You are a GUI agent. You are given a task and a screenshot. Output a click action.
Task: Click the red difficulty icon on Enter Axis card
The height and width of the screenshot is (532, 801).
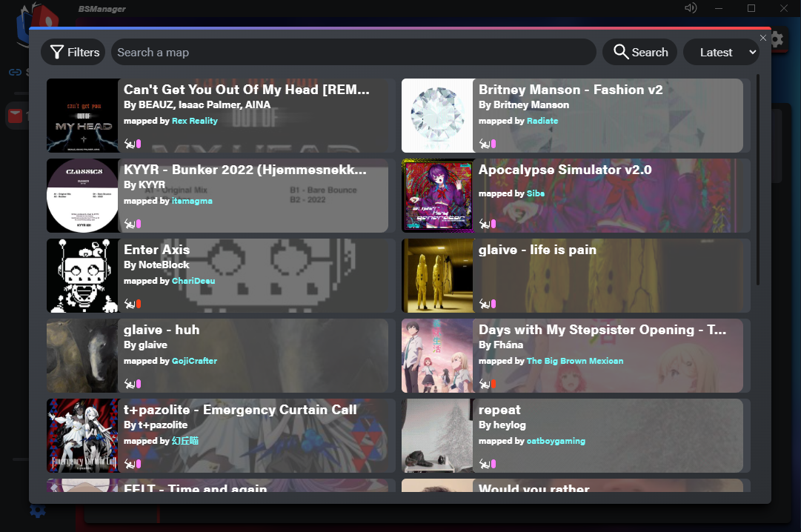(x=139, y=304)
